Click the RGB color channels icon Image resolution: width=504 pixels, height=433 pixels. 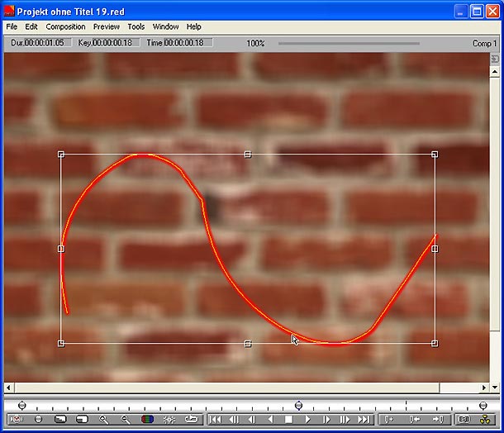tap(148, 420)
